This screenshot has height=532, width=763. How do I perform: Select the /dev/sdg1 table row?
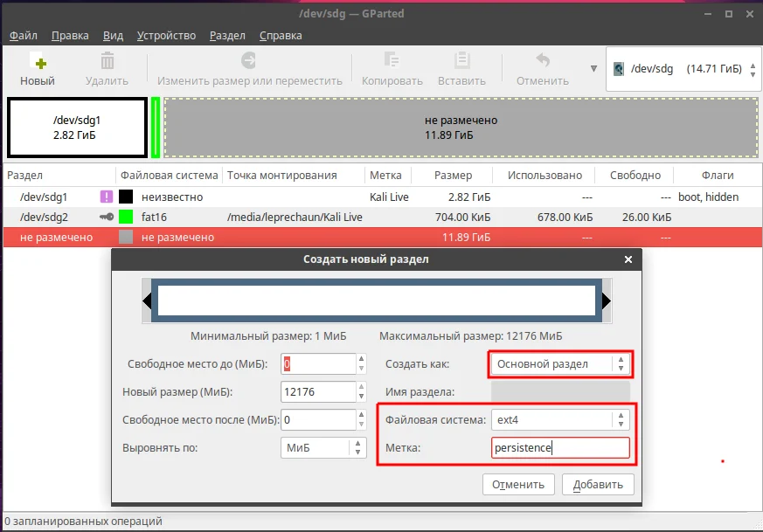(x=383, y=197)
